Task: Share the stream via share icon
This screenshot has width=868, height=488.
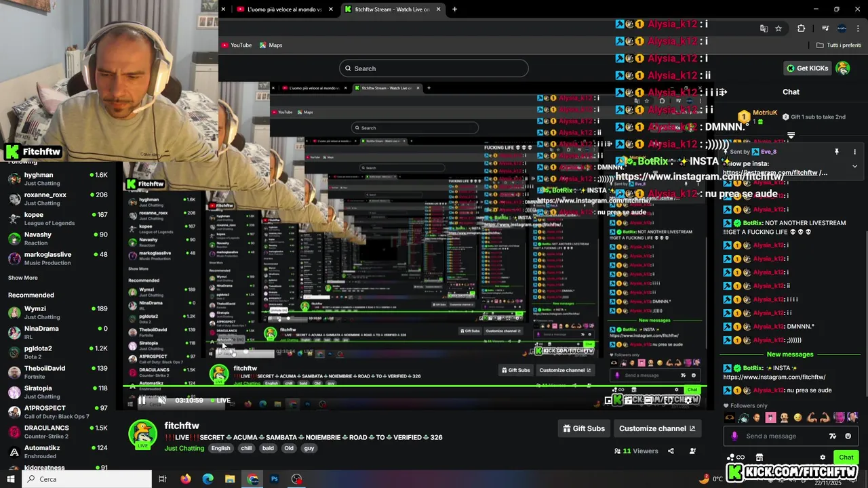Action: pyautogui.click(x=671, y=451)
